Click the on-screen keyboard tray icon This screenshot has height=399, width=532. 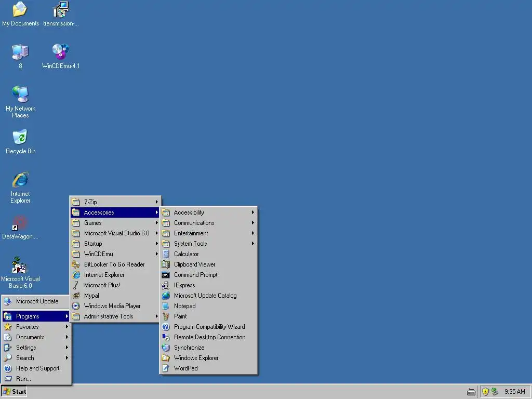tap(471, 392)
